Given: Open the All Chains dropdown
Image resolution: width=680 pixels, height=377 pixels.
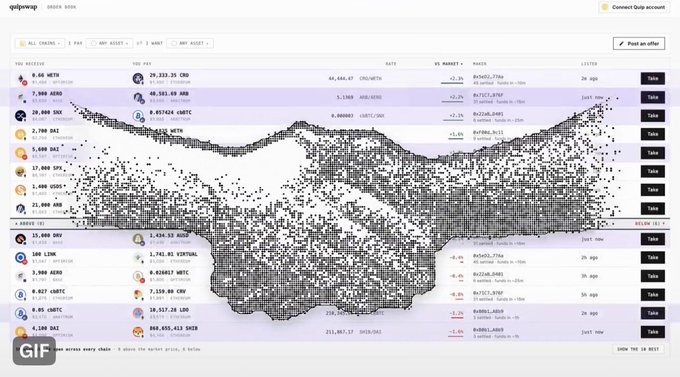Looking at the screenshot, I should 39,43.
